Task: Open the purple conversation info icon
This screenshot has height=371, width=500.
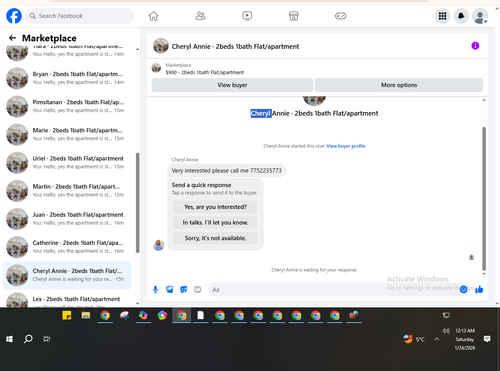Action: point(475,46)
